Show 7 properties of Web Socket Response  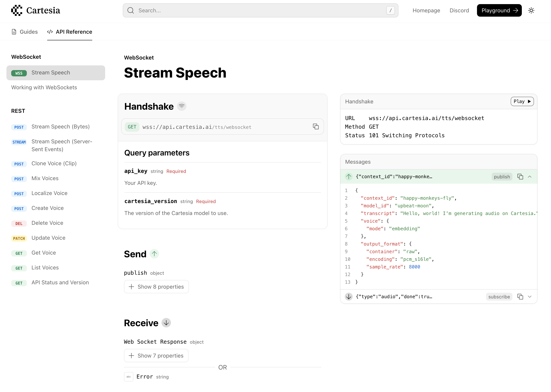coord(156,356)
